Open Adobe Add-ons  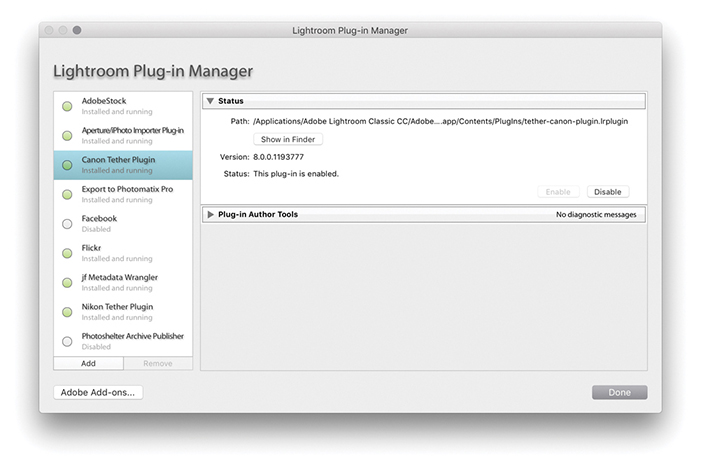(98, 392)
